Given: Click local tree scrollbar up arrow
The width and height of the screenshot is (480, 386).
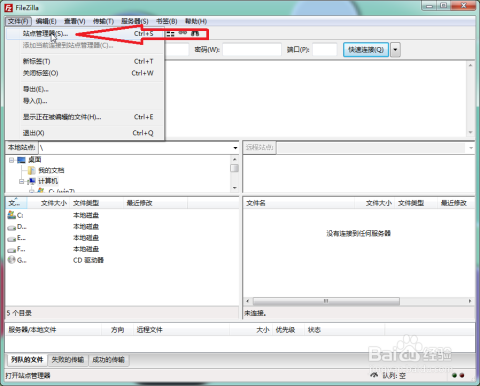Looking at the screenshot, I should tap(235, 160).
